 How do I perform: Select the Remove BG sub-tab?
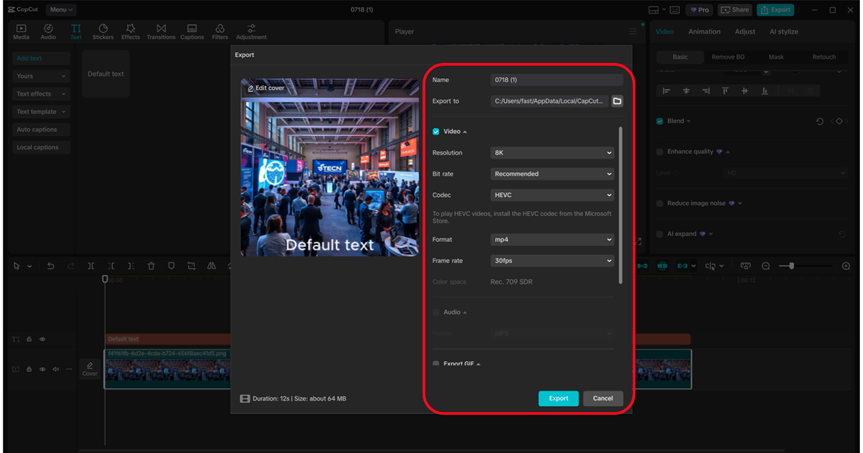point(728,57)
